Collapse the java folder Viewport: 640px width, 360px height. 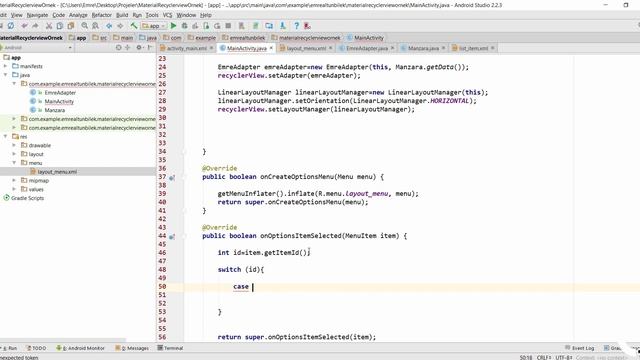5,75
